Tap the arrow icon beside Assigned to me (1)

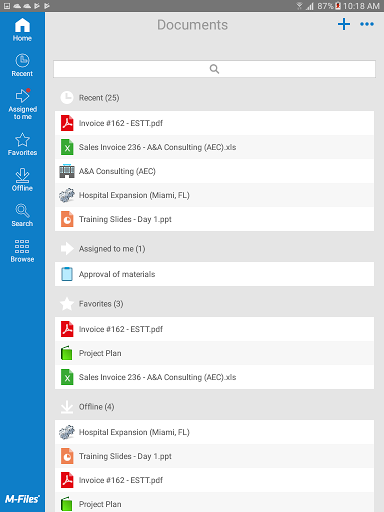click(x=67, y=249)
